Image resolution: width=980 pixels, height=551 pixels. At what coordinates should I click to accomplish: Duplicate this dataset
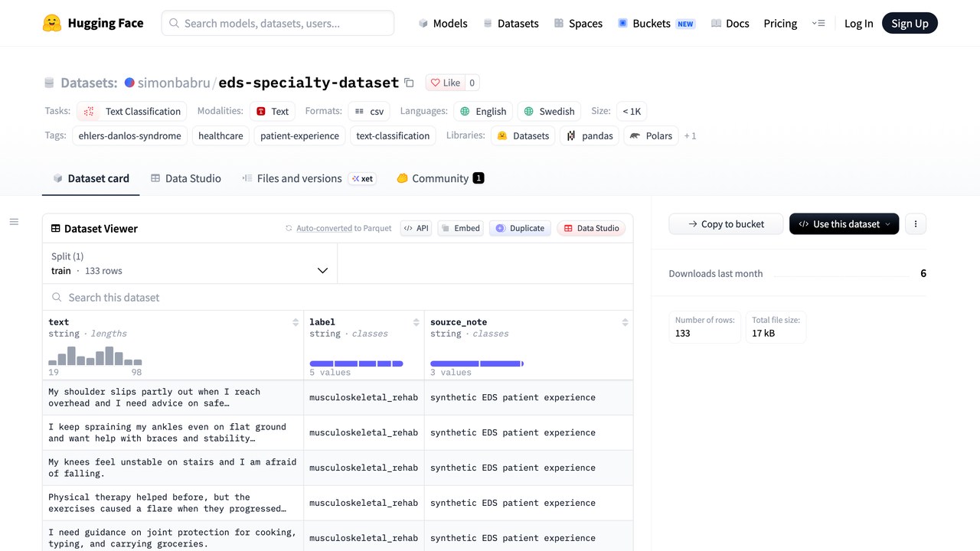click(x=520, y=228)
